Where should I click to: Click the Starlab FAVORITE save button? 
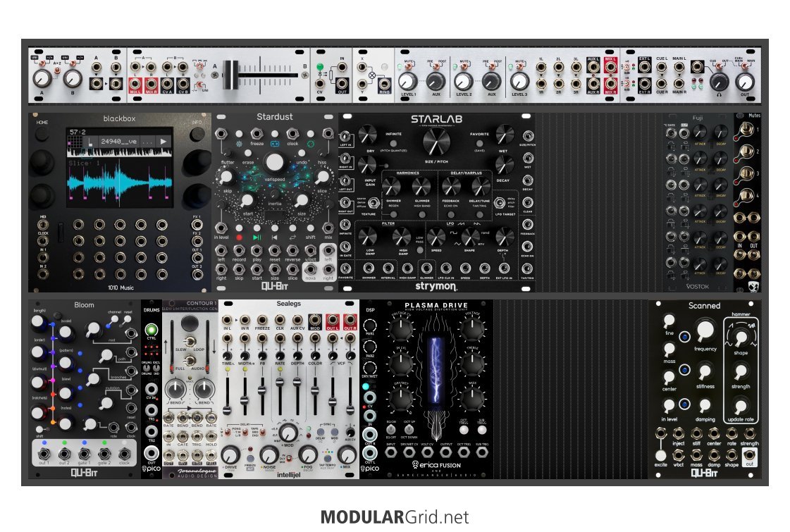(479, 143)
